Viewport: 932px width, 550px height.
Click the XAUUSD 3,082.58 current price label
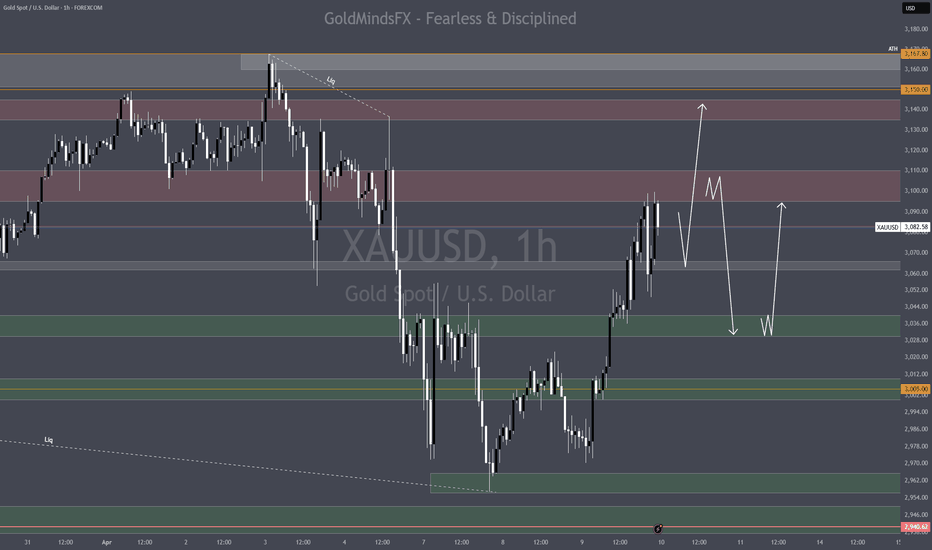(x=902, y=227)
